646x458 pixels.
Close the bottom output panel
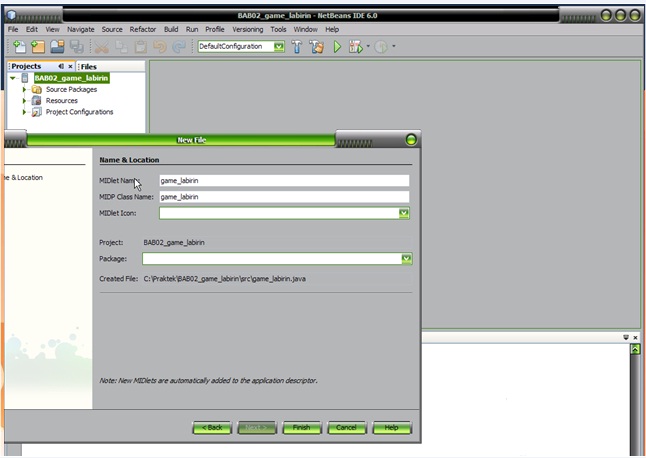tap(635, 337)
